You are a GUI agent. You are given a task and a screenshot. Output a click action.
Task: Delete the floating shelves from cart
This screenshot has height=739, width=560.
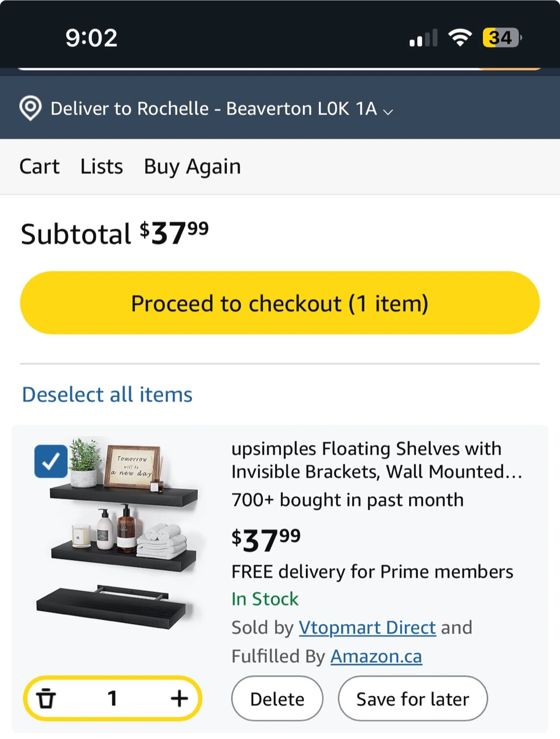(x=277, y=698)
